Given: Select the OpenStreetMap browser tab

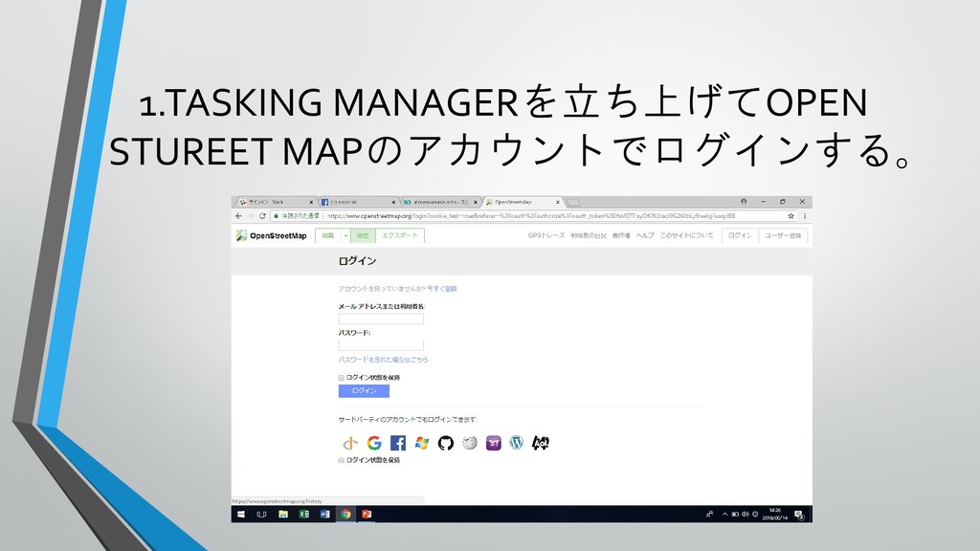Looking at the screenshot, I should click(522, 203).
